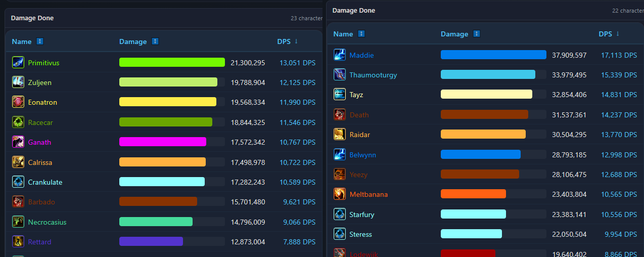The width and height of the screenshot is (644, 257).
Task: Click Primitivus class icon in left table
Action: point(18,63)
